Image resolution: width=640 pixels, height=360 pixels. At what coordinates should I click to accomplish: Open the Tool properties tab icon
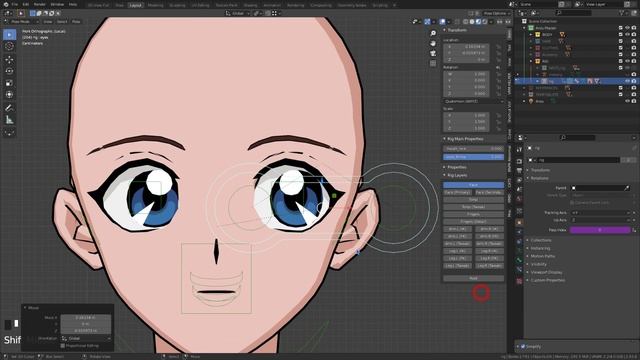(519, 150)
